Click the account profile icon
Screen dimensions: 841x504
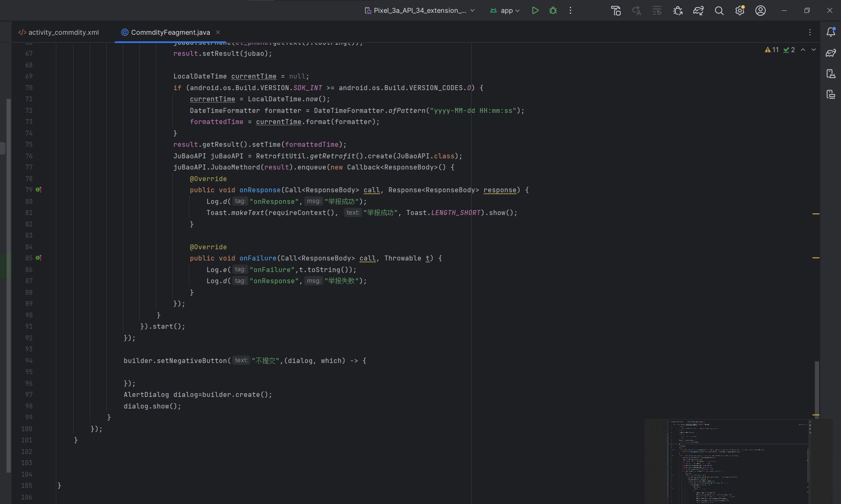[760, 10]
